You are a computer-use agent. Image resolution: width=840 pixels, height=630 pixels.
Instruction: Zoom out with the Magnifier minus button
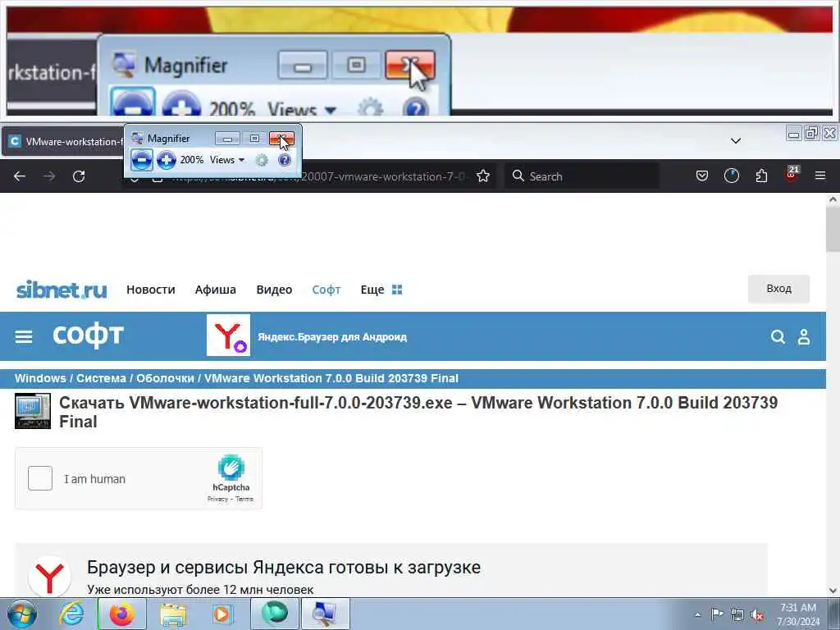141,160
